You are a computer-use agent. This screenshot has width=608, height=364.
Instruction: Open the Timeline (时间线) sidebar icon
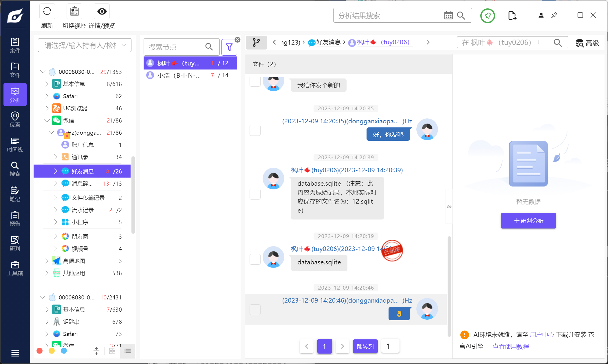[15, 144]
